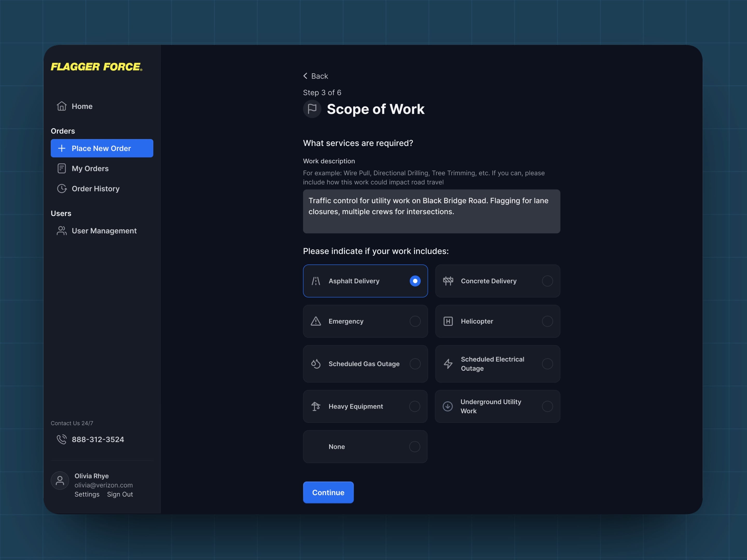The height and width of the screenshot is (560, 747).
Task: Open Order History in the sidebar
Action: point(95,189)
